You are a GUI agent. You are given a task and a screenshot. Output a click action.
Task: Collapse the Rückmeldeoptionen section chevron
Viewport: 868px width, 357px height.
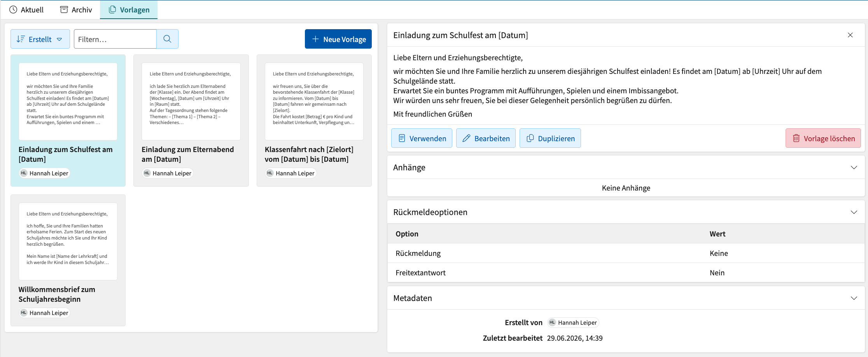click(x=854, y=212)
